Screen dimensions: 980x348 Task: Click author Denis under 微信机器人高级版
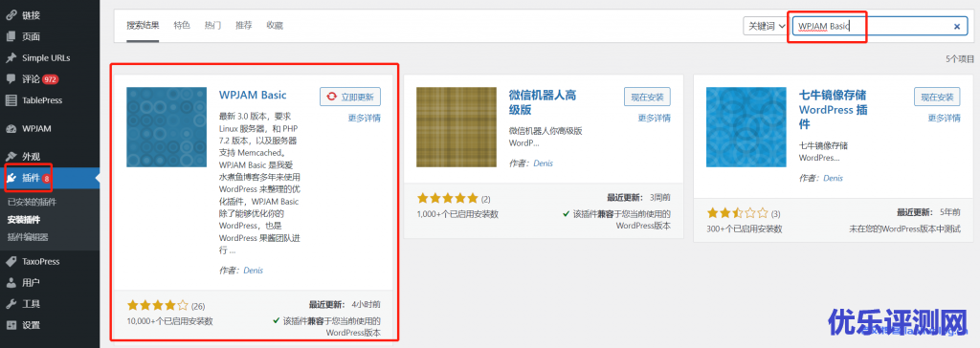coord(544,163)
